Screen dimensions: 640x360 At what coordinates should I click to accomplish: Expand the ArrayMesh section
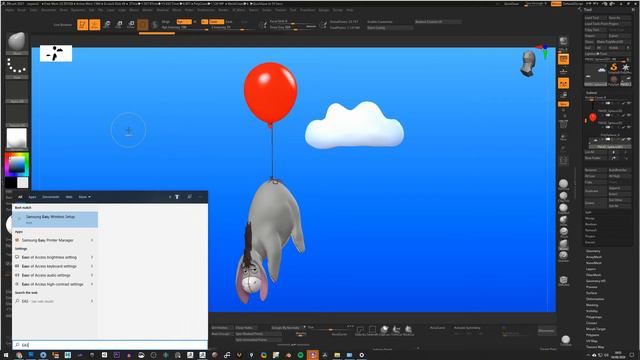(x=594, y=257)
